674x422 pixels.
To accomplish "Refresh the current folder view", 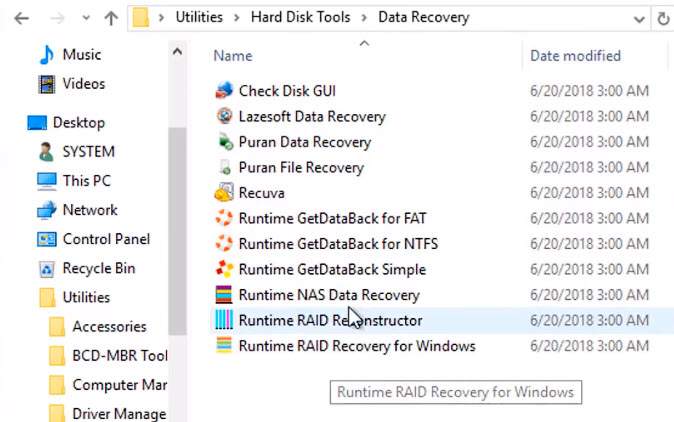I will point(663,18).
